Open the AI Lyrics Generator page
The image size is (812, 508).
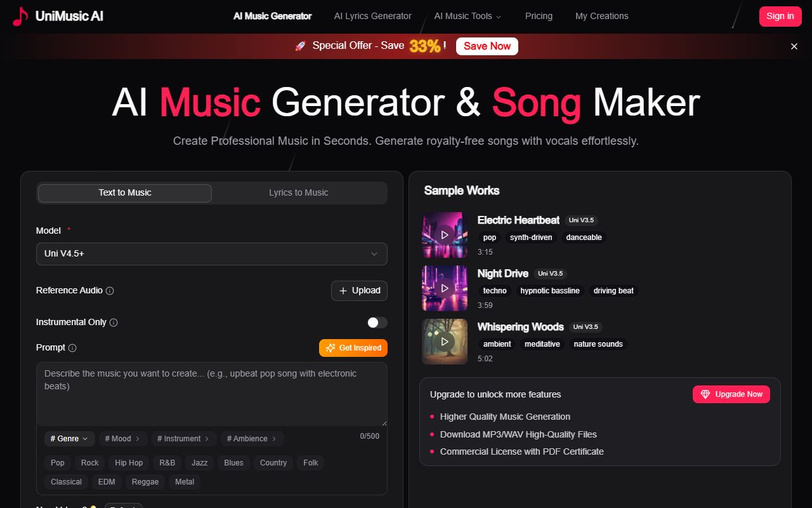pos(372,16)
